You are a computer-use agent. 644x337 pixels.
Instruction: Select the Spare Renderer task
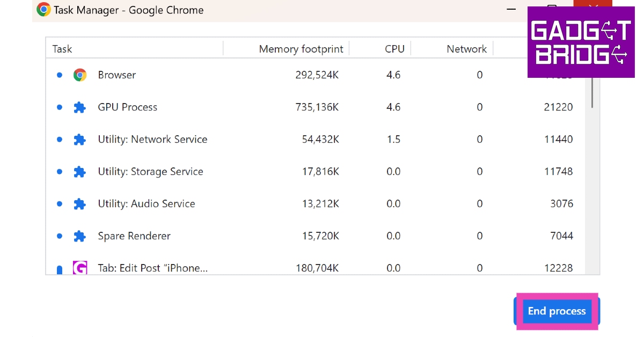134,236
